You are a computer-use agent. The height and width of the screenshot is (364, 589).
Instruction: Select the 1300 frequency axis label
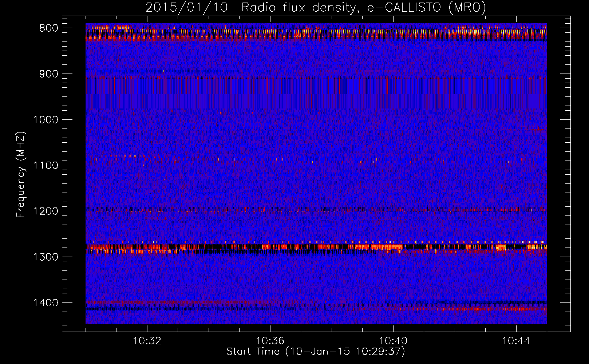[46, 257]
